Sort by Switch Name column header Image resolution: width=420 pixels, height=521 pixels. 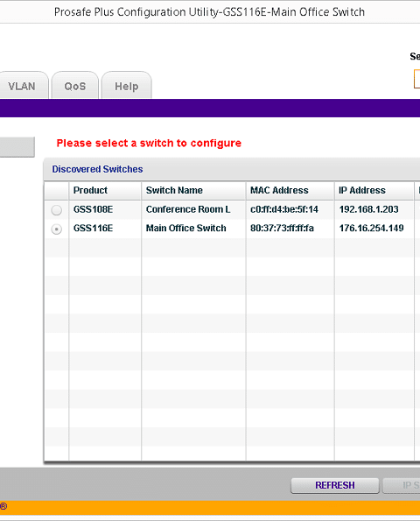coord(193,190)
